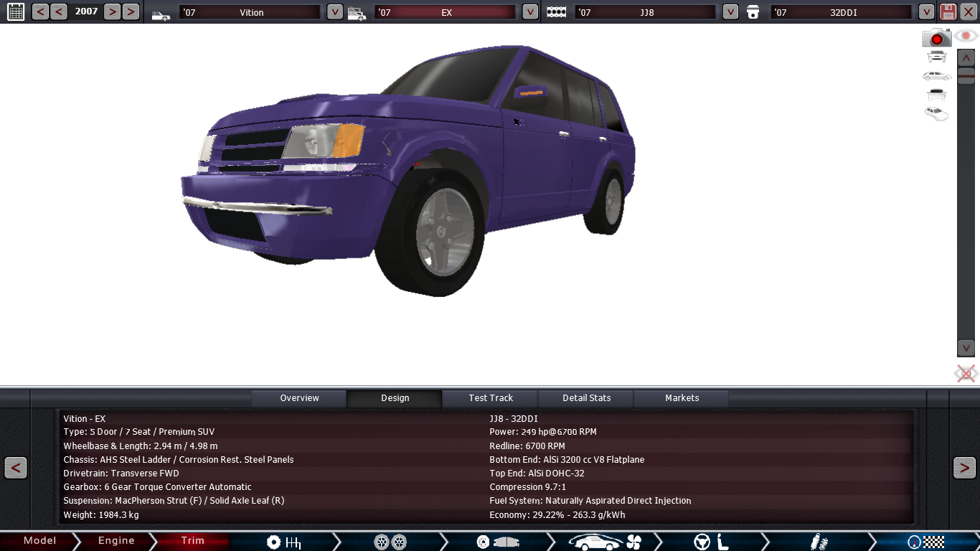This screenshot has height=551, width=980.
Task: Expand the 32DDI engine variant dropdown
Action: [x=927, y=12]
